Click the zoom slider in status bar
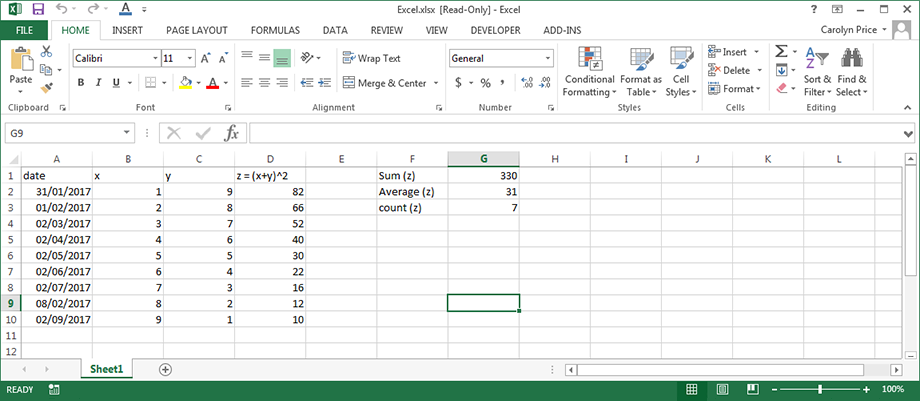The image size is (920, 401). click(x=821, y=389)
